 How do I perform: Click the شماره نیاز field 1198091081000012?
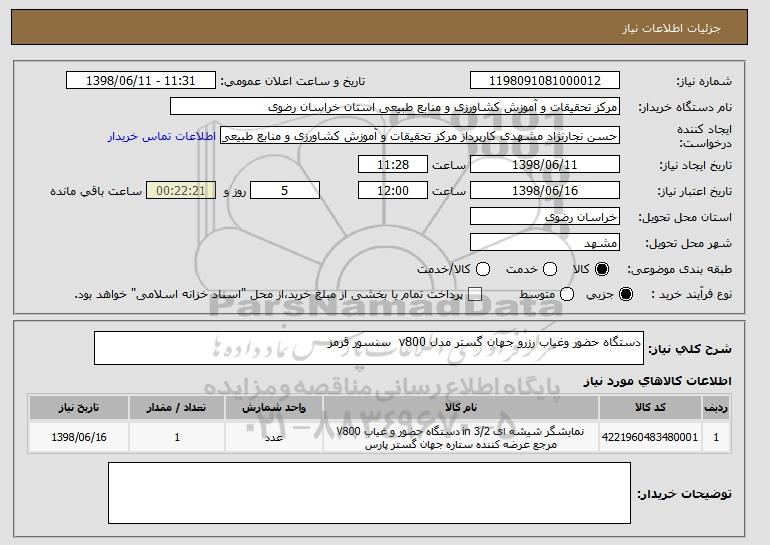point(545,81)
